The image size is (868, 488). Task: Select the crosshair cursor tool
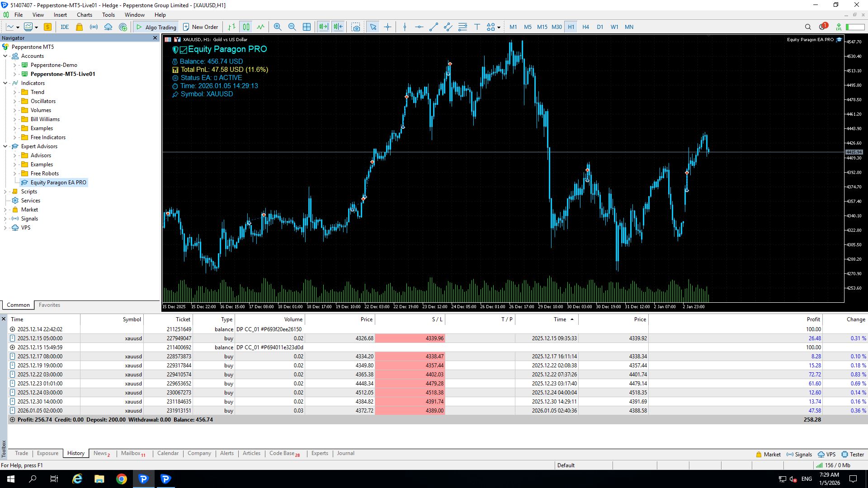387,27
